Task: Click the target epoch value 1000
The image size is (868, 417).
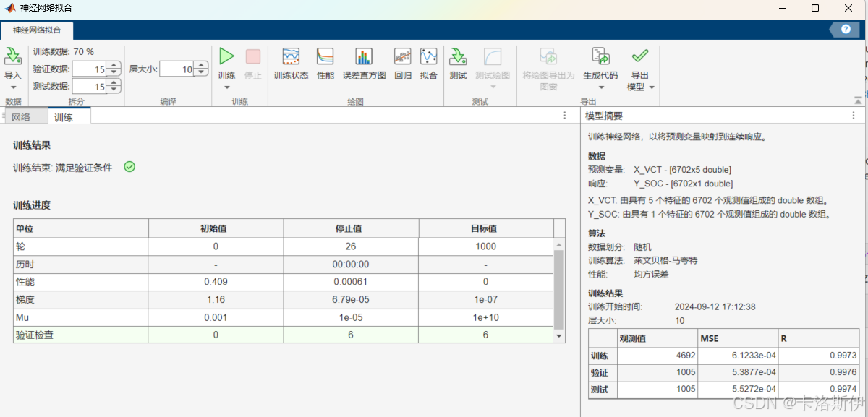Action: point(486,246)
